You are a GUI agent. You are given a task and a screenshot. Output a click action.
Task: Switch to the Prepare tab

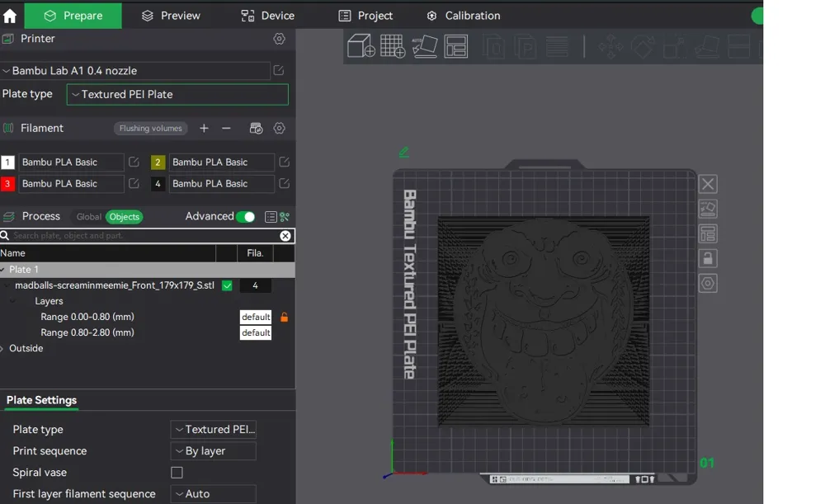73,16
